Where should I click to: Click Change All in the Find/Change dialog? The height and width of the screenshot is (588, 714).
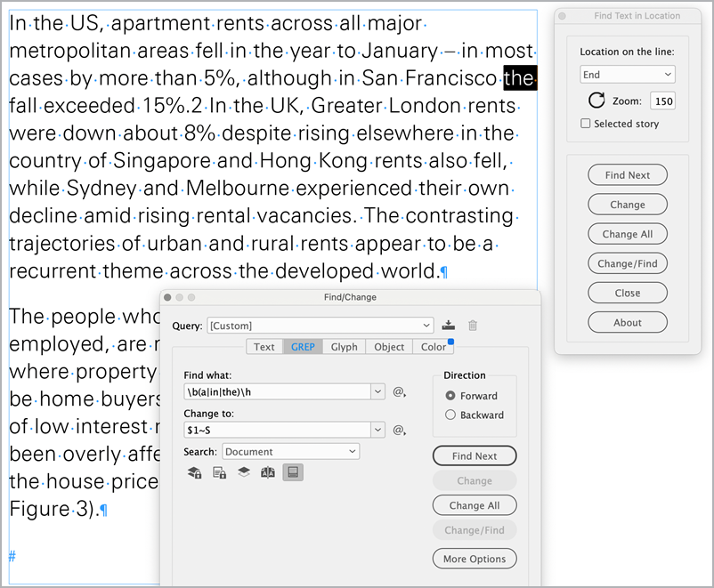click(475, 505)
